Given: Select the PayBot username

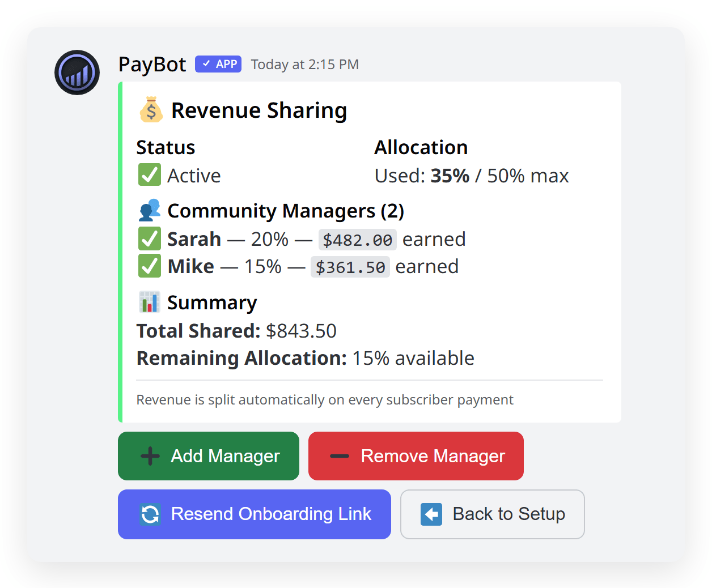Looking at the screenshot, I should click(x=152, y=64).
